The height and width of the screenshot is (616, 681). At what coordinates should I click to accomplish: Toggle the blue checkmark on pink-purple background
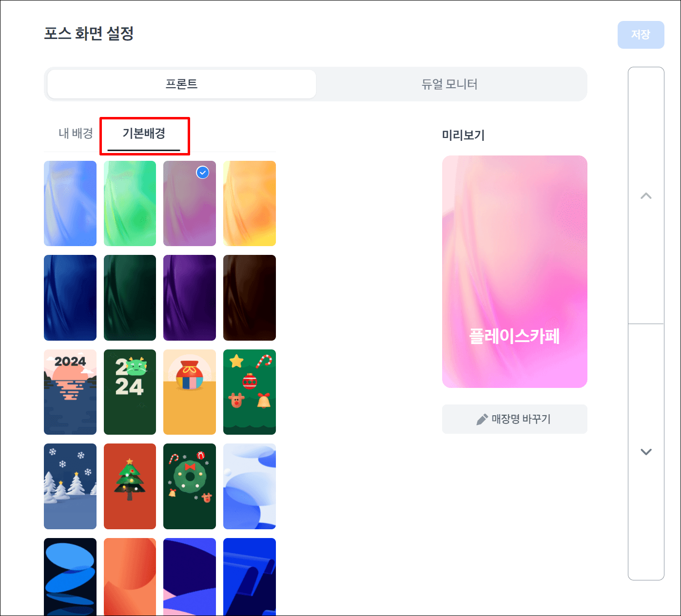tap(202, 172)
